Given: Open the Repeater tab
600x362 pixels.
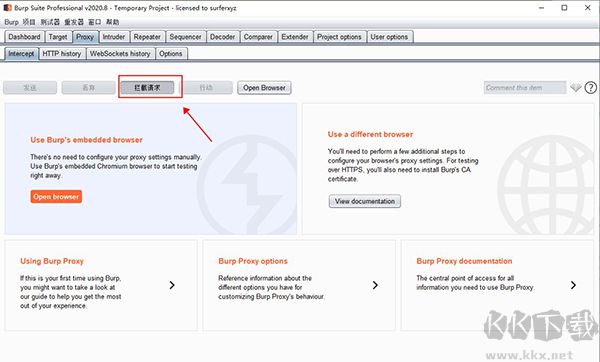Looking at the screenshot, I should [147, 37].
